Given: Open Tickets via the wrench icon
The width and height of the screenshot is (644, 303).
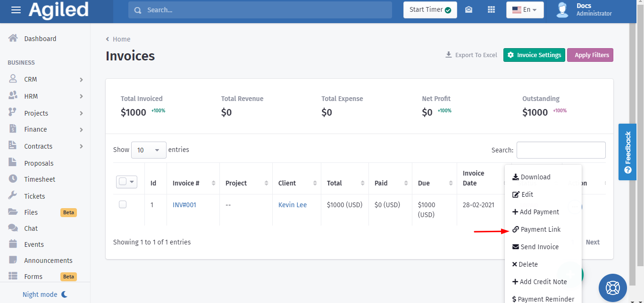Looking at the screenshot, I should pyautogui.click(x=13, y=196).
